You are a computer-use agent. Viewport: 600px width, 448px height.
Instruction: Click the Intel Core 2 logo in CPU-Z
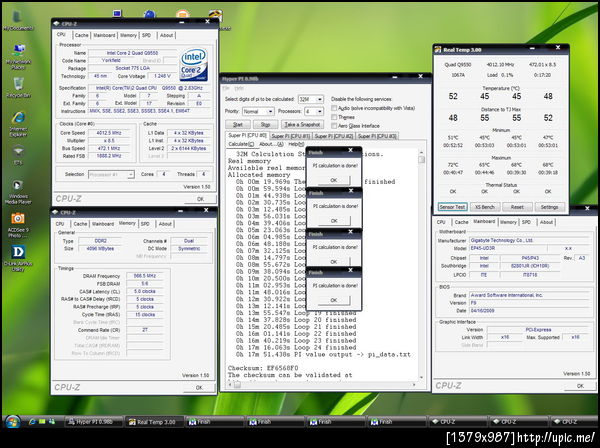[193, 64]
